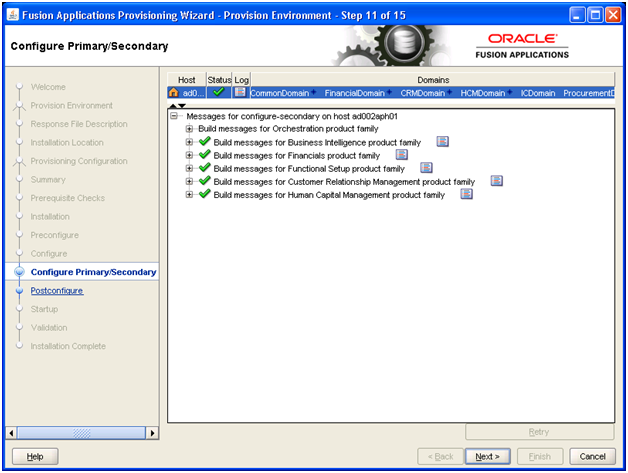Close the Provisioning Wizard window
This screenshot has height=473, width=628.
[x=613, y=15]
